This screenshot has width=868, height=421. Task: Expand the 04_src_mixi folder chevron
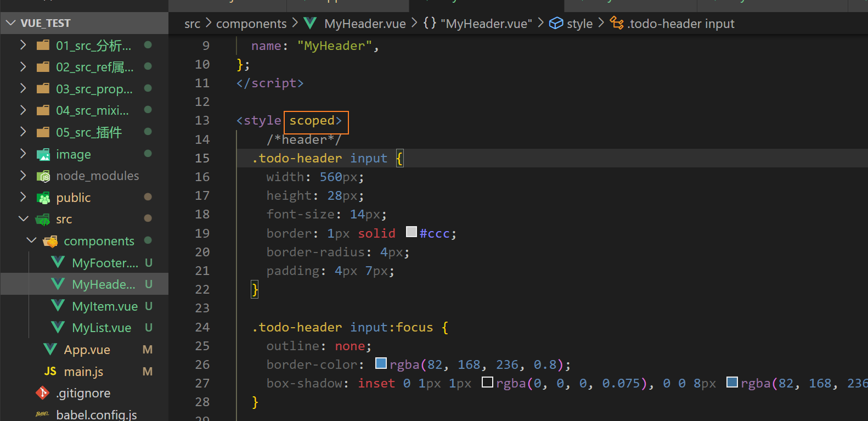[23, 110]
